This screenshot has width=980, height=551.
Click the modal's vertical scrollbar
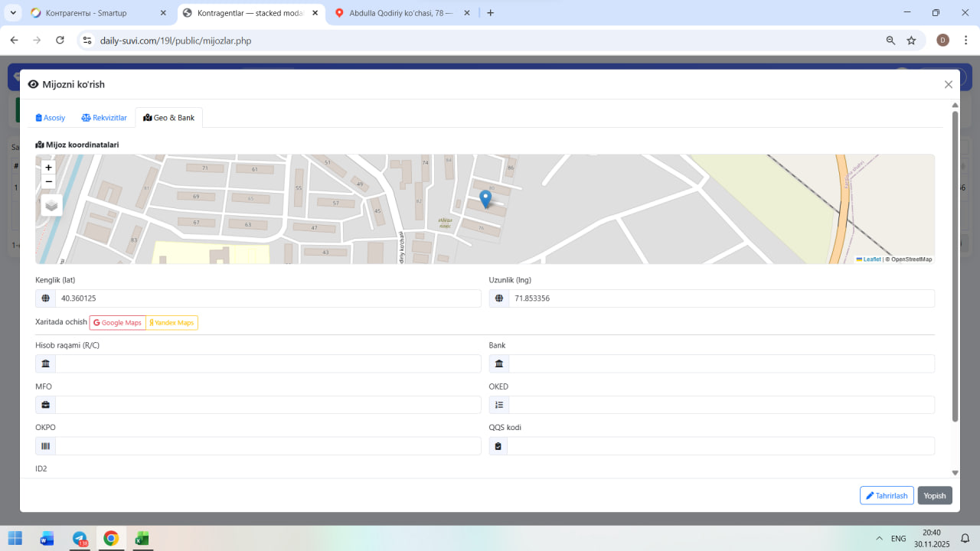(x=955, y=268)
